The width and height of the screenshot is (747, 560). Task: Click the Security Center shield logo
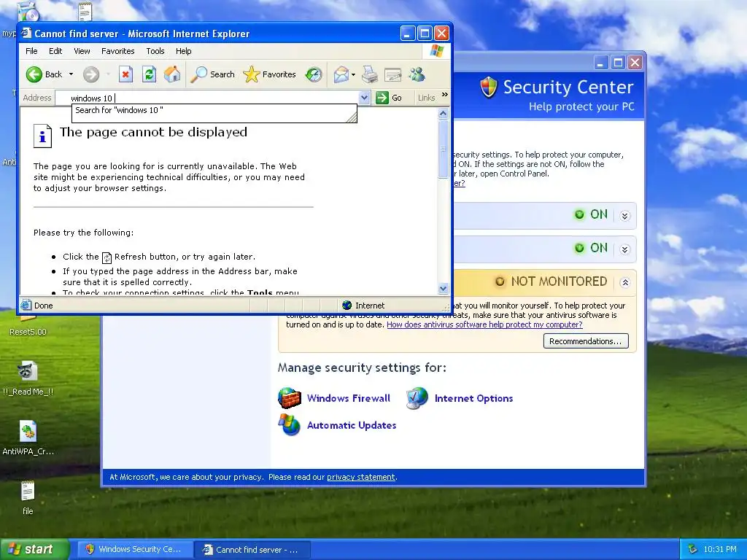click(x=488, y=87)
